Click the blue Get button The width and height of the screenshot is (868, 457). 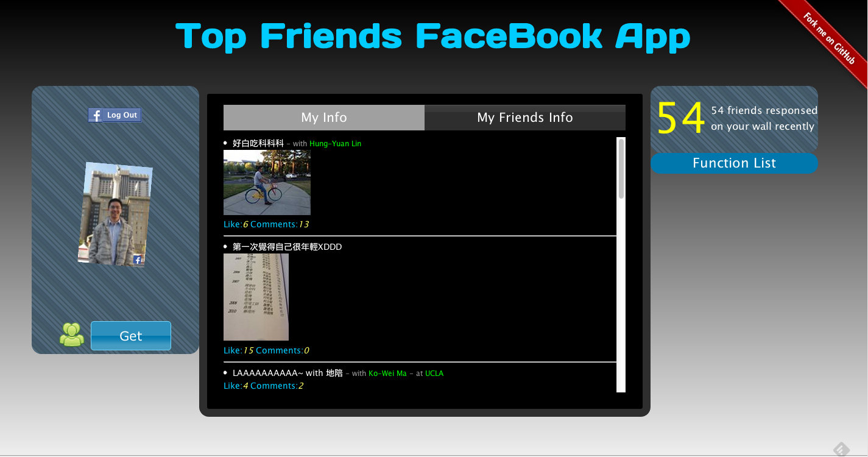(131, 336)
